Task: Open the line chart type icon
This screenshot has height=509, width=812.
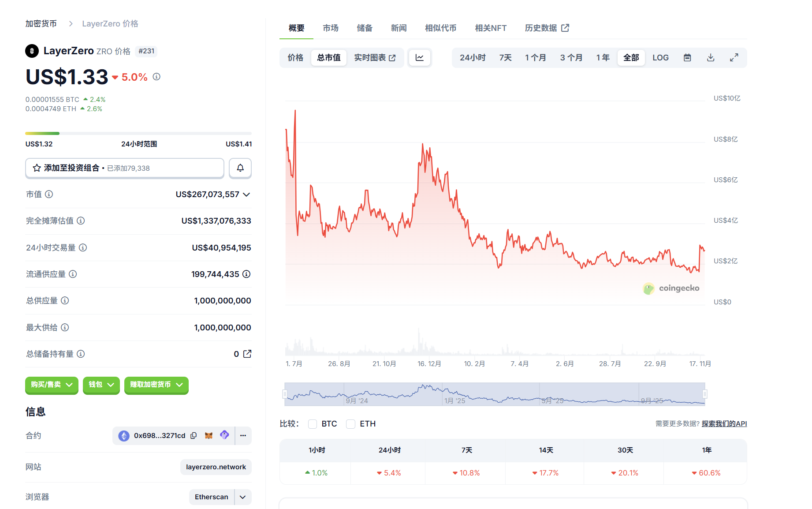Action: point(420,58)
